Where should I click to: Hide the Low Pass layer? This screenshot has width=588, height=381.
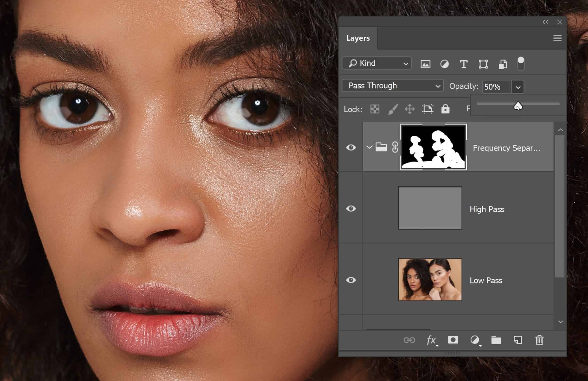point(351,280)
